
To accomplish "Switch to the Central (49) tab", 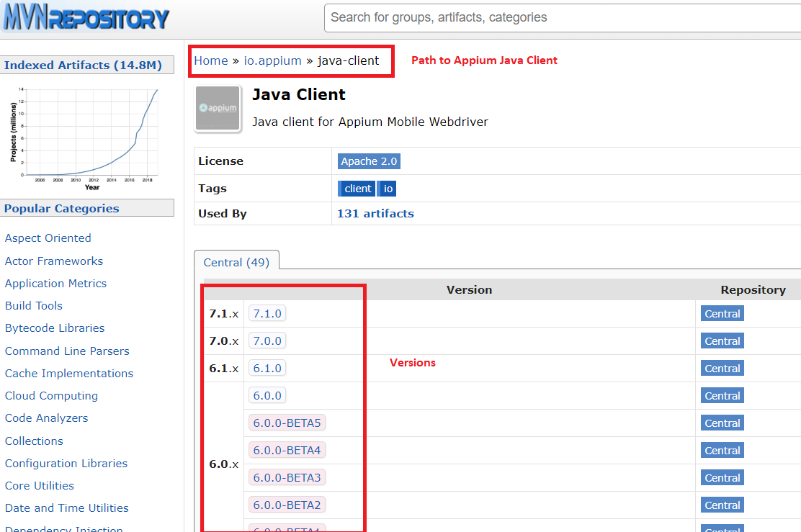I will pyautogui.click(x=236, y=262).
